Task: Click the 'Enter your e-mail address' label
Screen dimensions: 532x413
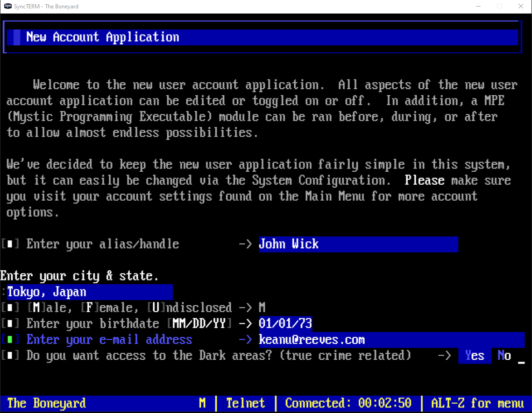Action: [109, 340]
